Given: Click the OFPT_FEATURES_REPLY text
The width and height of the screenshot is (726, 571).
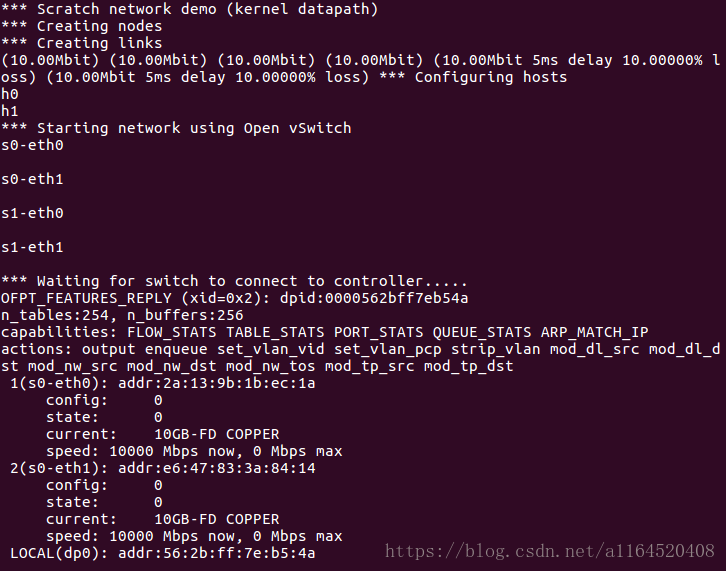Looking at the screenshot, I should pyautogui.click(x=86, y=298).
